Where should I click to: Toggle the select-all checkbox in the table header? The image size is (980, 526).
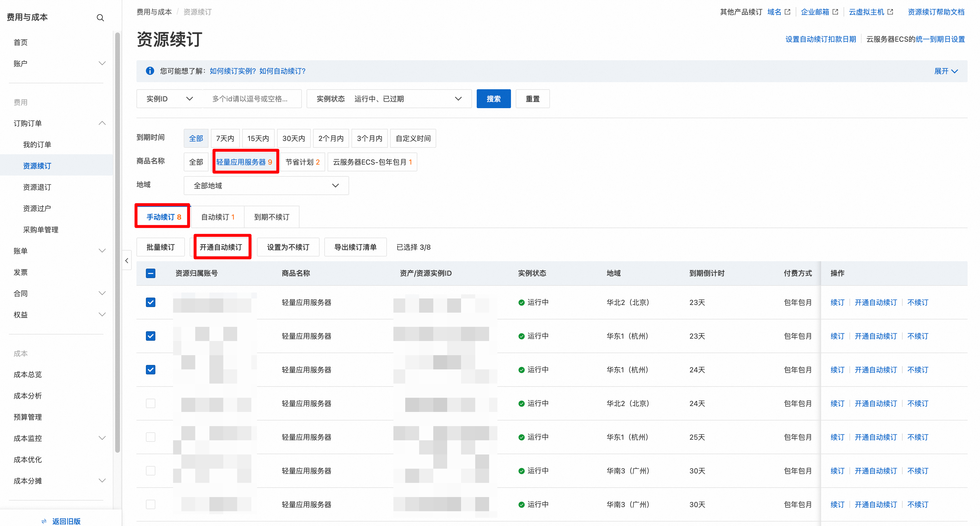coord(151,273)
